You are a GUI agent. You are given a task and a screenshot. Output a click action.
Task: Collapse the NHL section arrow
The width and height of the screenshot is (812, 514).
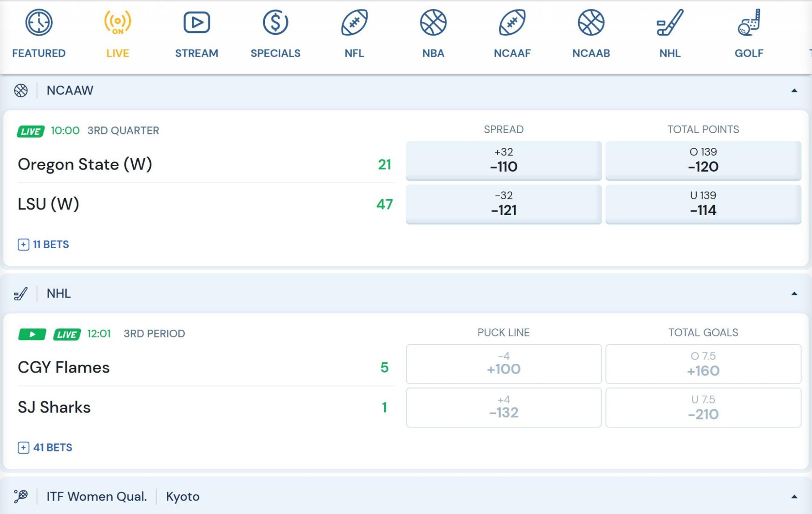tap(794, 294)
